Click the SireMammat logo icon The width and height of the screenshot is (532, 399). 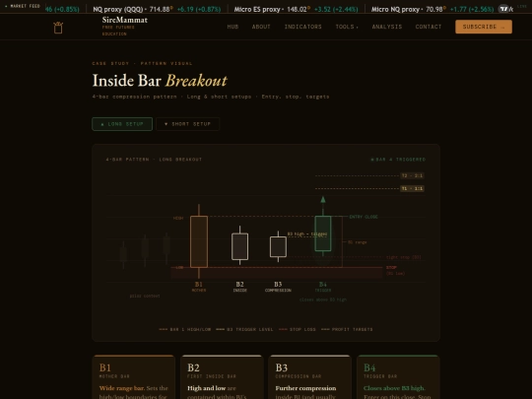click(x=58, y=28)
